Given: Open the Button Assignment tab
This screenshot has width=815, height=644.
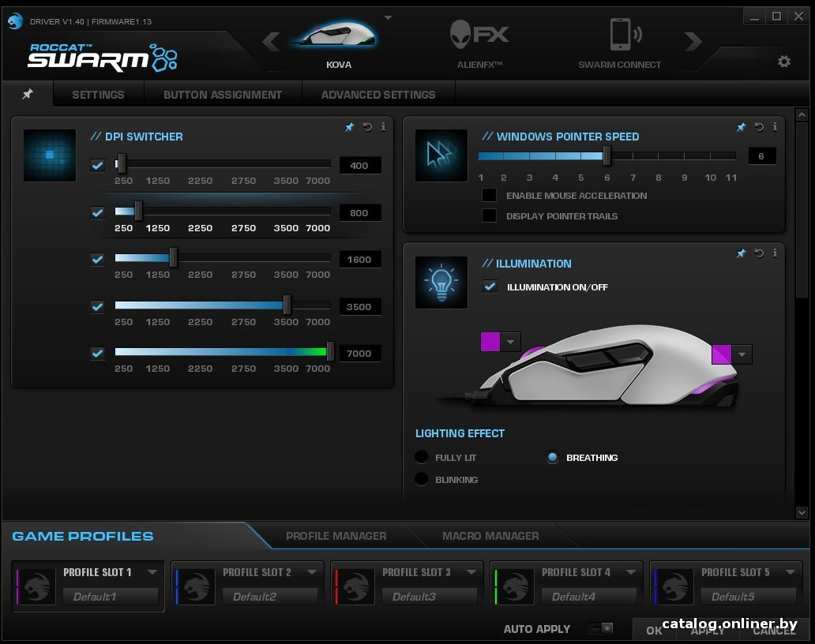Looking at the screenshot, I should [223, 95].
